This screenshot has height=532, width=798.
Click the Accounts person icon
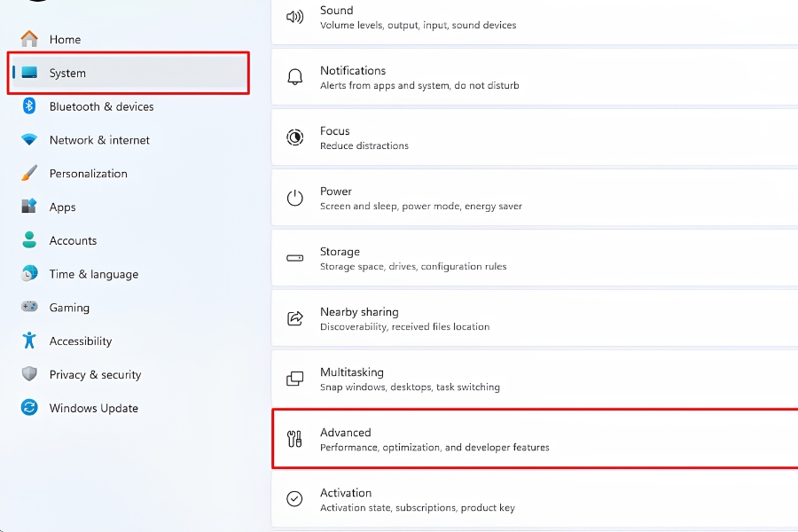click(x=29, y=239)
